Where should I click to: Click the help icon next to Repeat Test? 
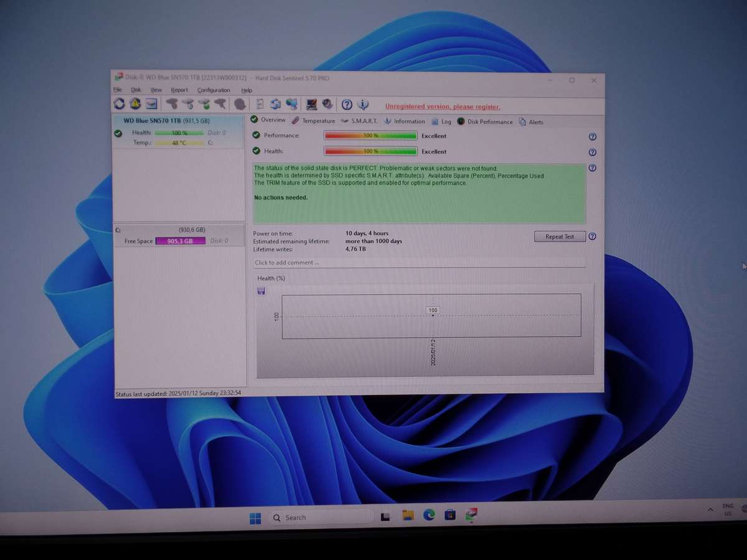click(x=592, y=236)
